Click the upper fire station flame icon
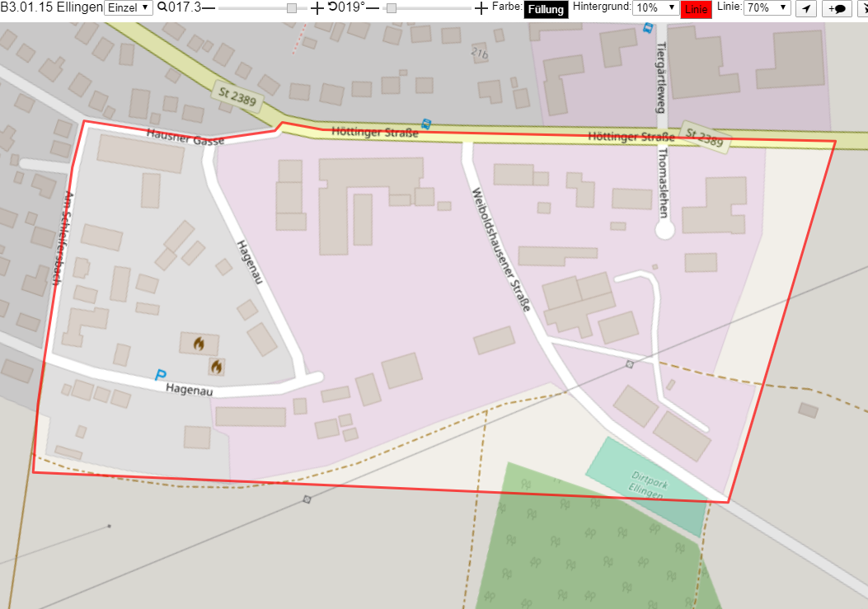868x609 pixels. 199,344
